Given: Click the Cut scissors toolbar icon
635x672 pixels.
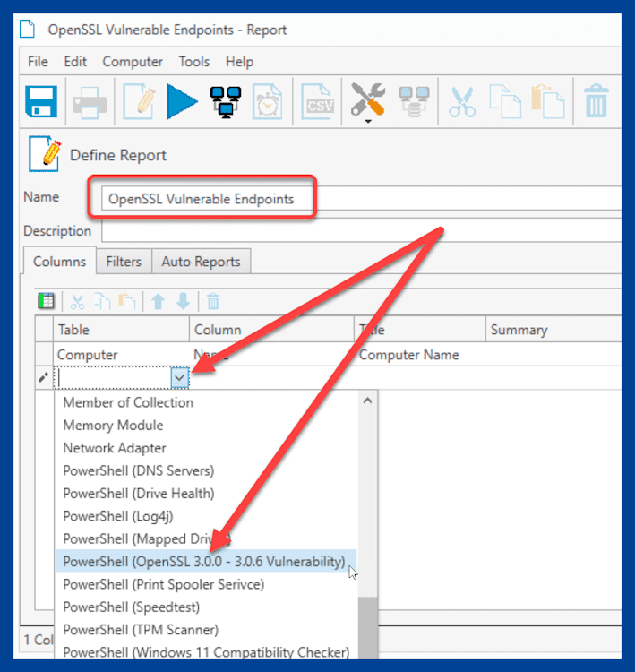Looking at the screenshot, I should pyautogui.click(x=462, y=102).
